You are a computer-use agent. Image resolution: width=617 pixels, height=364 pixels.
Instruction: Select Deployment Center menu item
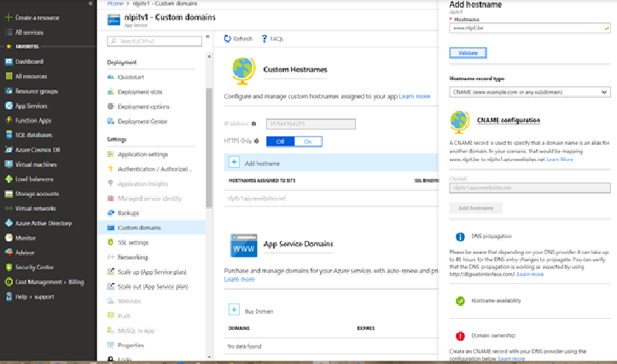[x=142, y=121]
